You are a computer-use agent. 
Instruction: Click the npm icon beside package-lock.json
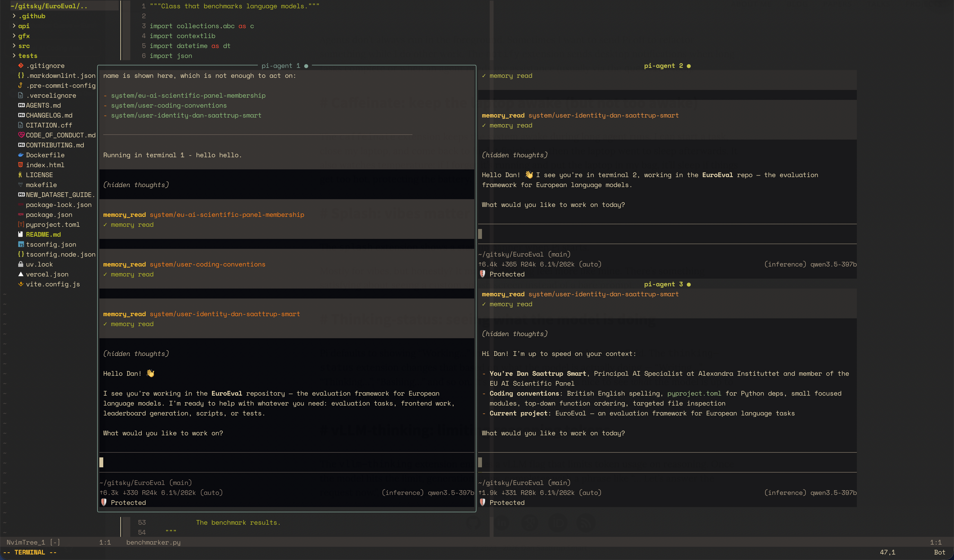[x=21, y=205]
